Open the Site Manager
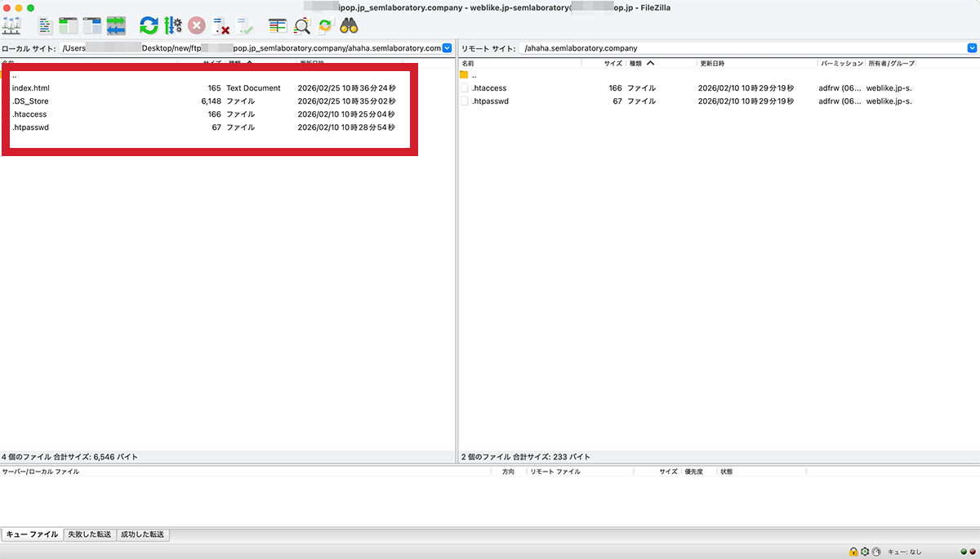The height and width of the screenshot is (559, 980). click(x=11, y=25)
